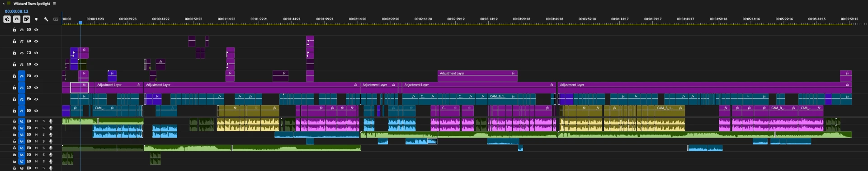Toggle track targeting for V3

click(21, 88)
